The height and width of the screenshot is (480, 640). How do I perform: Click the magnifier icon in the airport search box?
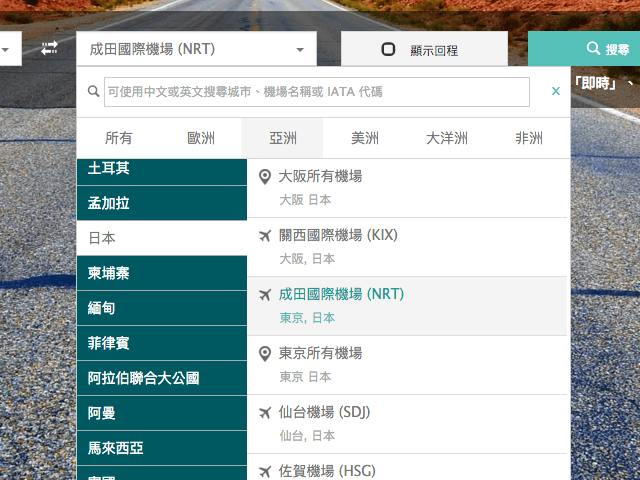(94, 92)
